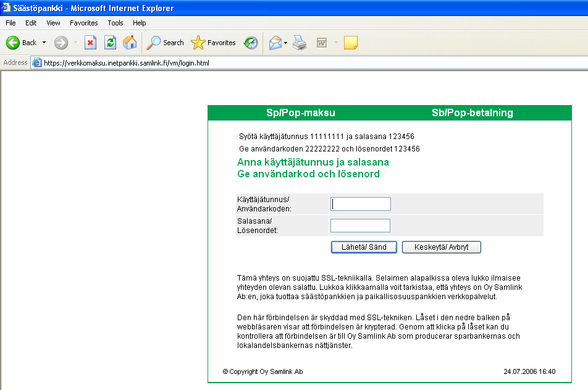
Task: Click the timestamp "24.07.2006 16:40"
Action: click(529, 371)
